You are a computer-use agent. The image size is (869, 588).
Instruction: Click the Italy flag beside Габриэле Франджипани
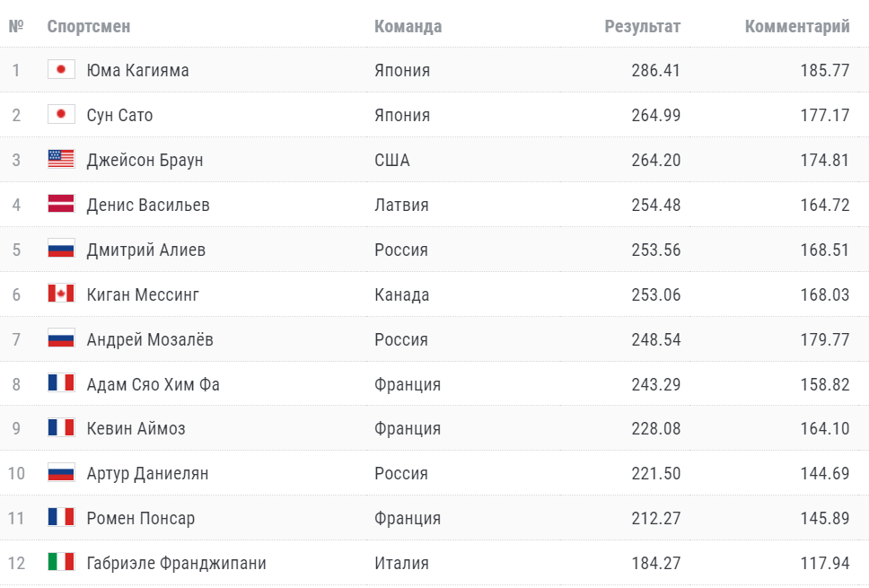[61, 563]
